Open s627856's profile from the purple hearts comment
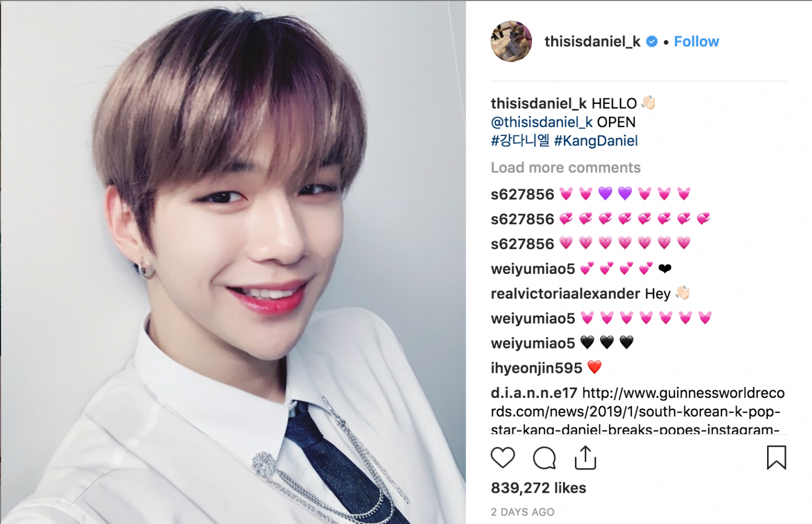Screen dimensions: 812x524 (x=523, y=194)
